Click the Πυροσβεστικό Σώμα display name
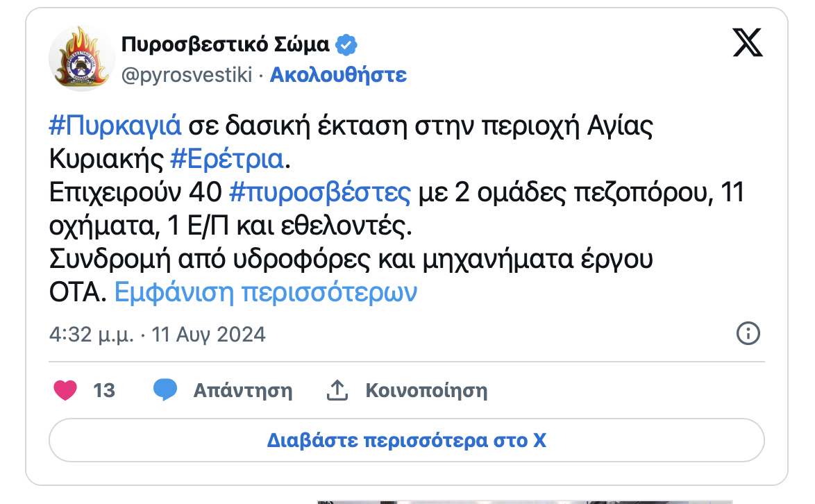Viewport: 815px width, 504px height. (x=225, y=45)
